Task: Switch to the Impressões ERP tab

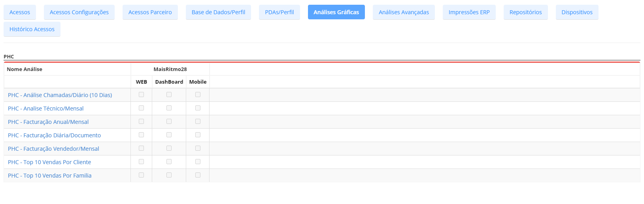Action: click(469, 12)
